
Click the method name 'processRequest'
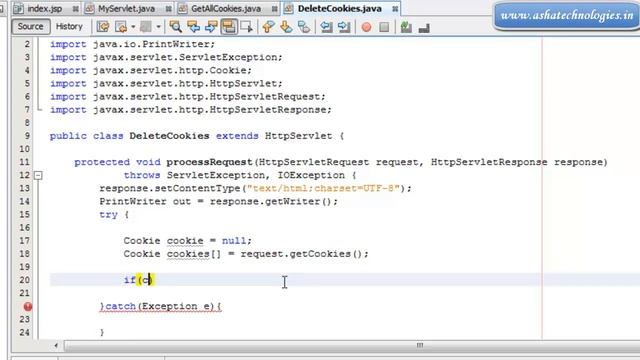209,162
